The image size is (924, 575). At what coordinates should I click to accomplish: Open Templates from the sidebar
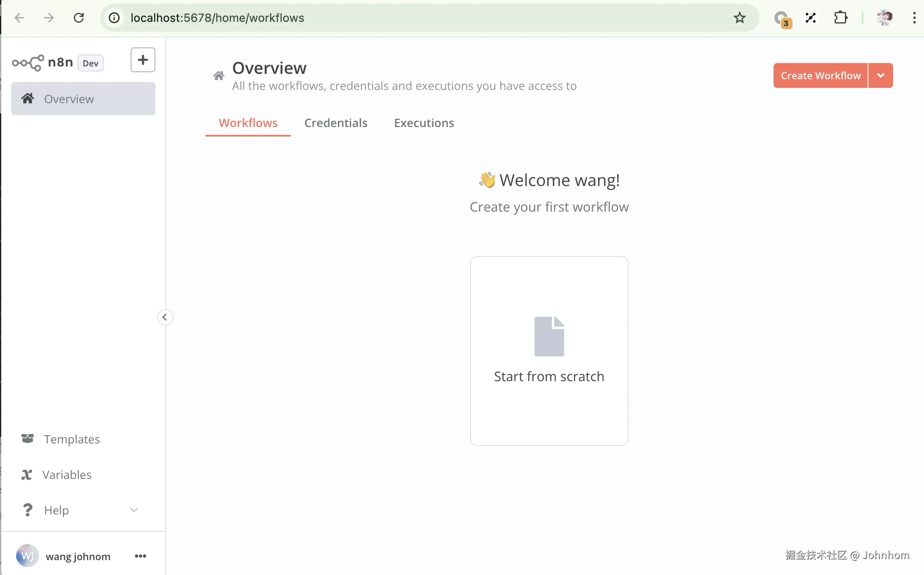coord(72,439)
